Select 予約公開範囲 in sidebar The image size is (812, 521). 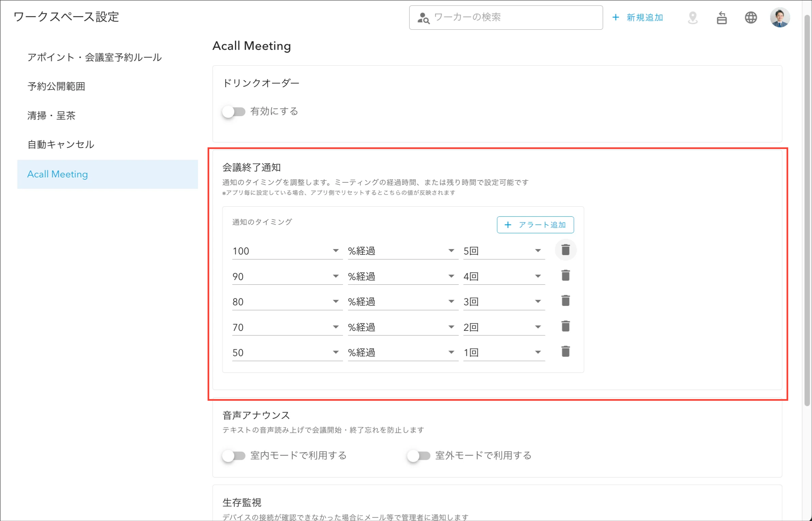[108, 86]
